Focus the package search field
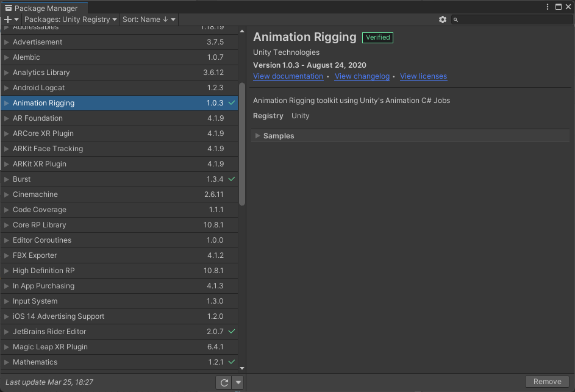The height and width of the screenshot is (392, 575). (x=512, y=20)
